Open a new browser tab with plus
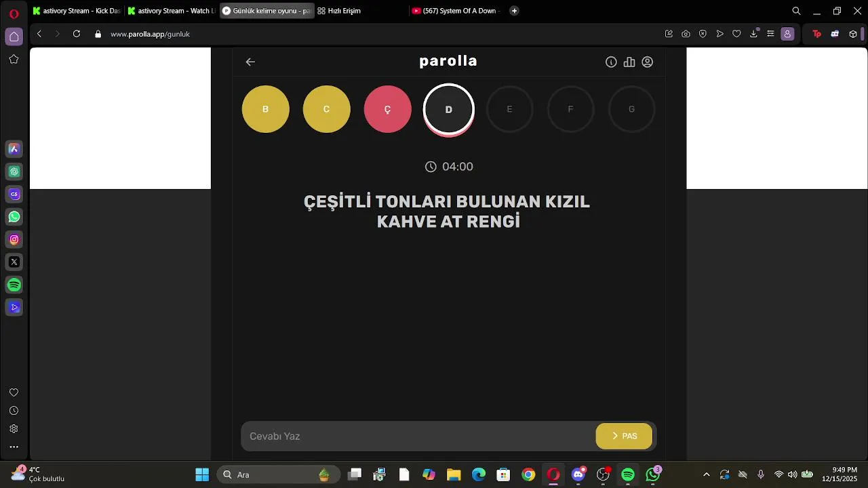Image resolution: width=868 pixels, height=488 pixels. (x=514, y=11)
